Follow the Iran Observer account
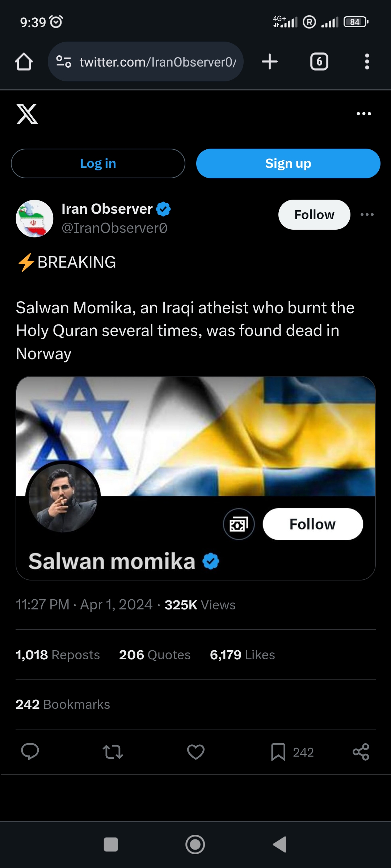The height and width of the screenshot is (868, 391). pyautogui.click(x=314, y=215)
